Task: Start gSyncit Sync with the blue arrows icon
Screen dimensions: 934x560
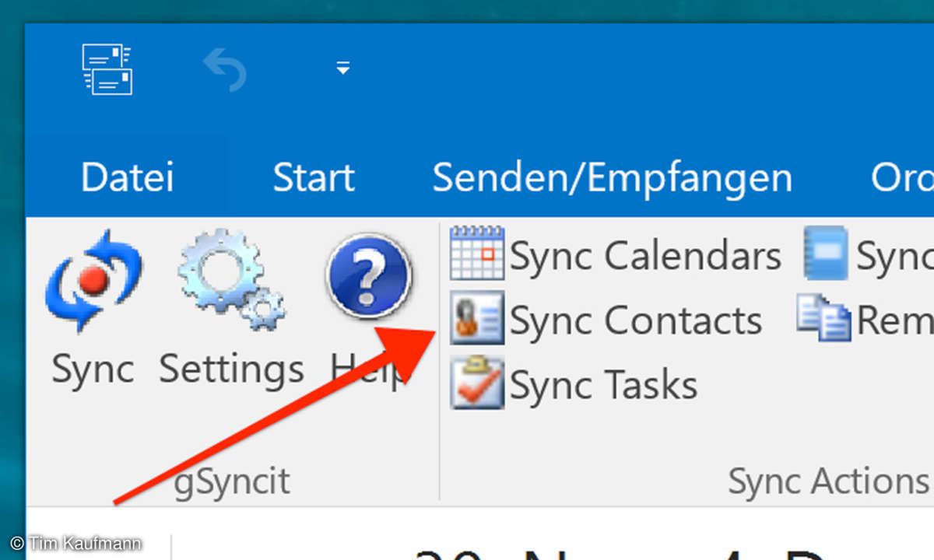Action: (x=93, y=281)
